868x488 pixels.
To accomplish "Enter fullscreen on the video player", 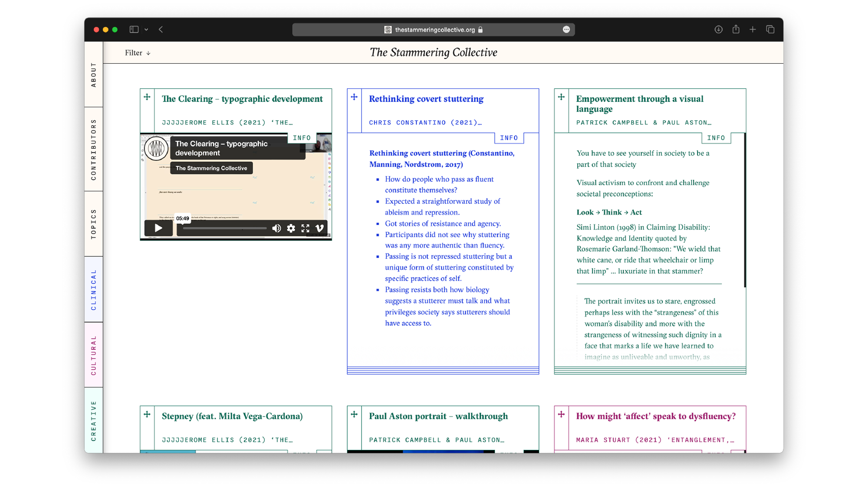I will pyautogui.click(x=306, y=228).
